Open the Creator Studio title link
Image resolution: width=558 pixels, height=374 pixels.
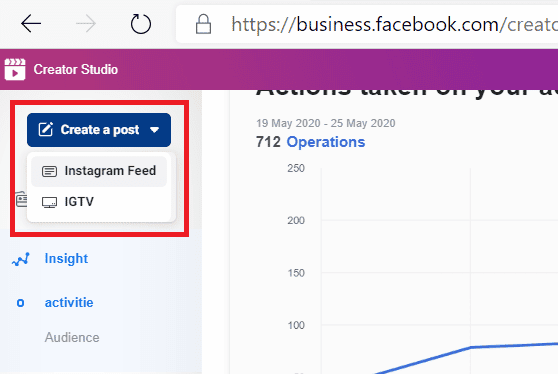[75, 69]
